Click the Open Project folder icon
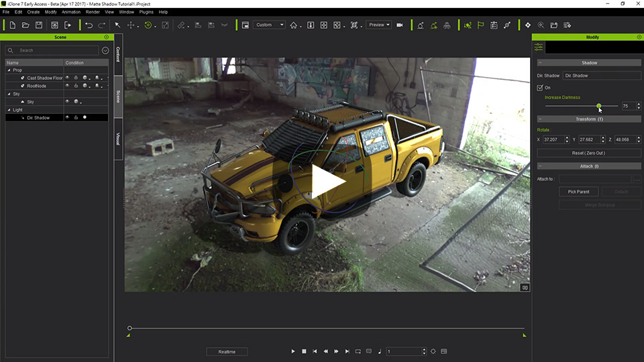 click(x=25, y=25)
